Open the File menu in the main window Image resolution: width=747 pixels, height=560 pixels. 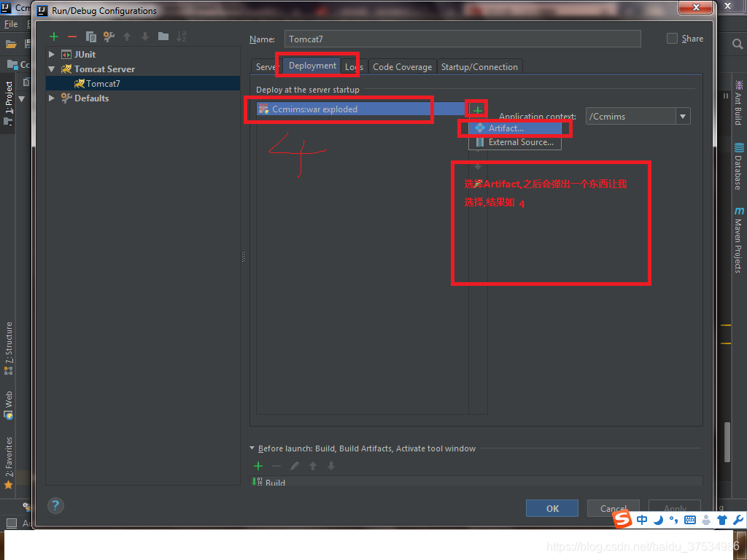(x=11, y=24)
